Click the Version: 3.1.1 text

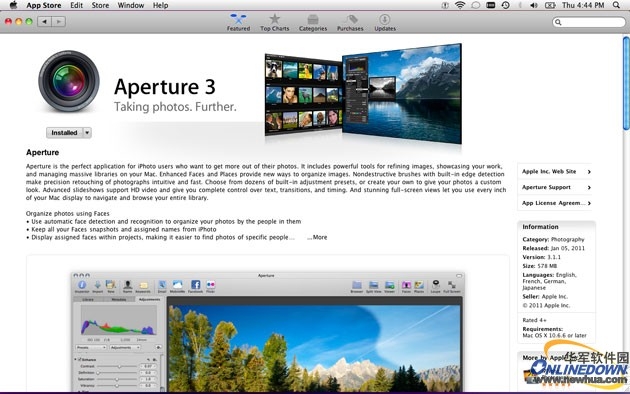click(x=542, y=257)
